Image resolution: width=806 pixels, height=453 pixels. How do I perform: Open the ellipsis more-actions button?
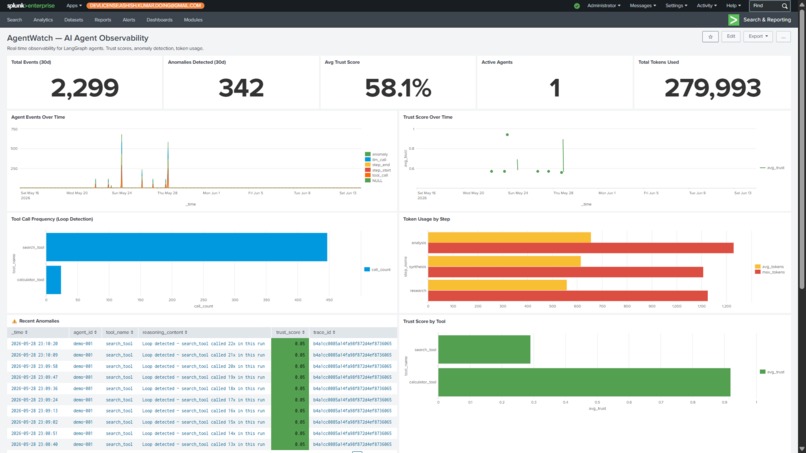click(783, 37)
